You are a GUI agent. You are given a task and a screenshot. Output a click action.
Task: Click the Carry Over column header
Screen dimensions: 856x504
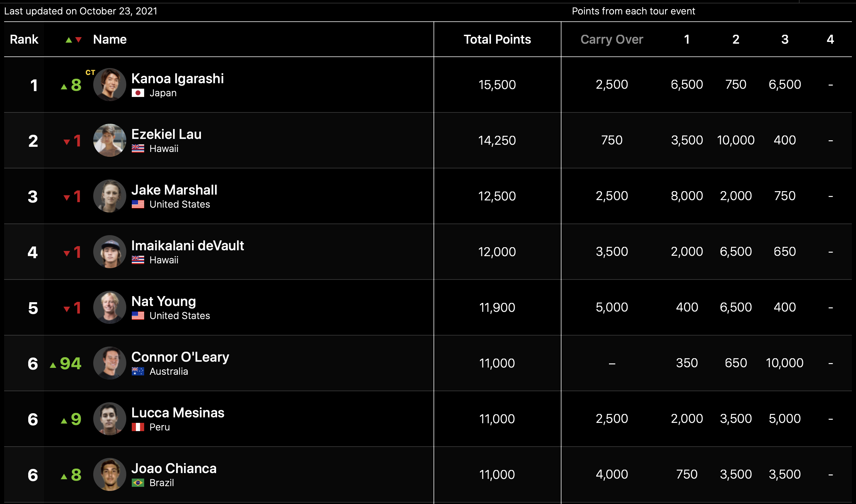click(612, 40)
